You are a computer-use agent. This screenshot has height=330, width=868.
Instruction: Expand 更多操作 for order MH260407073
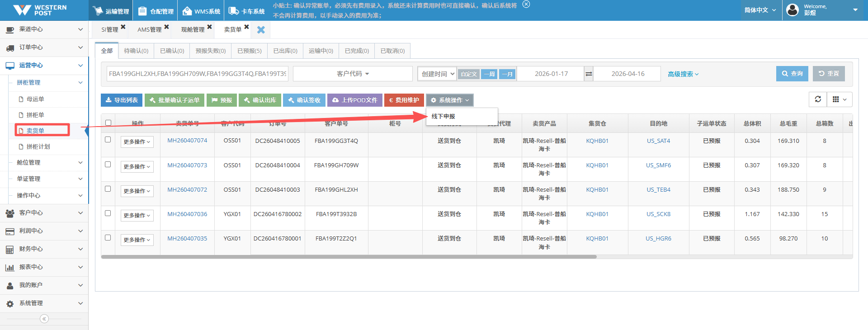point(137,166)
